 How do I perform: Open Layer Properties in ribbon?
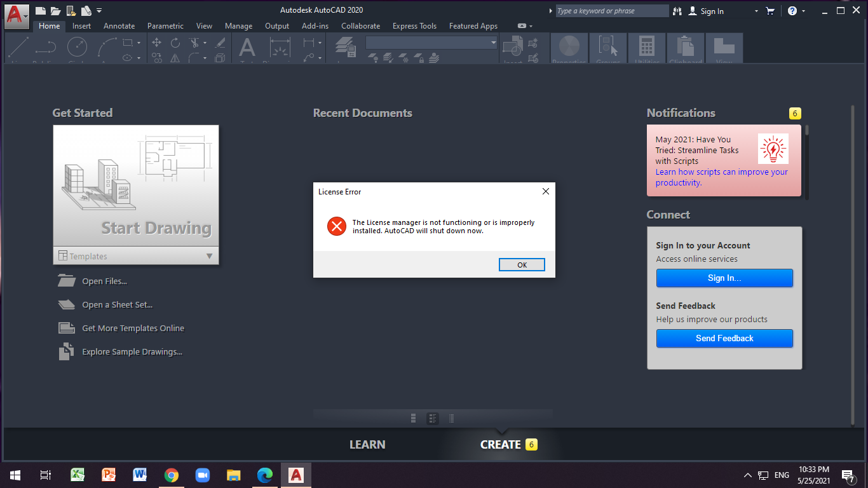click(x=346, y=48)
